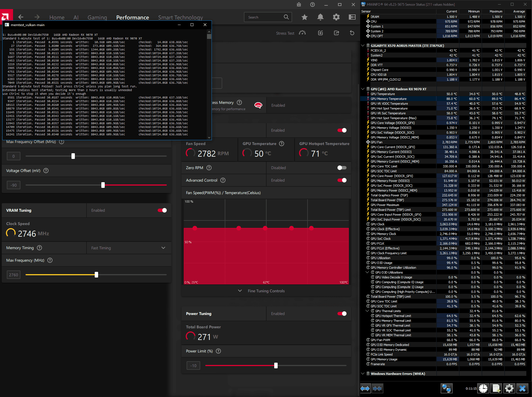This screenshot has width=532, height=397.
Task: Go back with the left arrow
Action: click(21, 17)
